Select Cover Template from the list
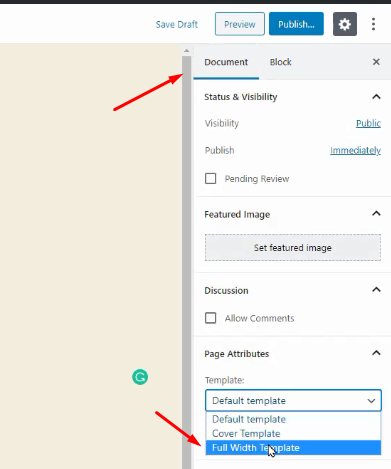 293,433
